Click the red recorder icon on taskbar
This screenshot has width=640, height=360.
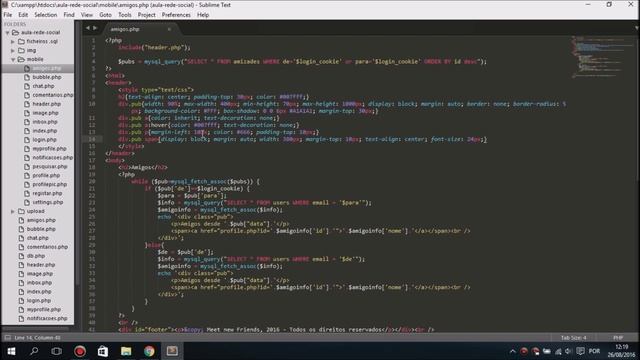[80, 351]
